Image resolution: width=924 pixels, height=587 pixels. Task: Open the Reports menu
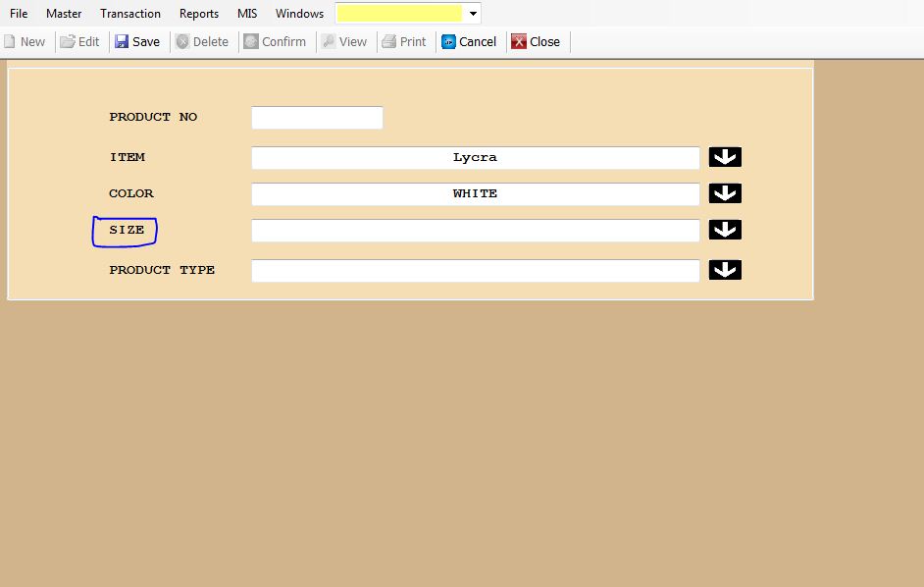point(199,14)
